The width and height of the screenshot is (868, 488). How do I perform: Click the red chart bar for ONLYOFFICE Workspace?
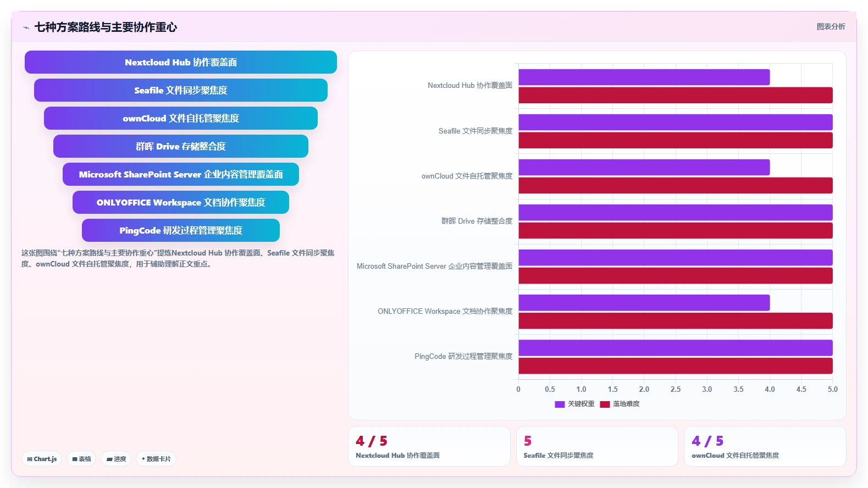[676, 320]
